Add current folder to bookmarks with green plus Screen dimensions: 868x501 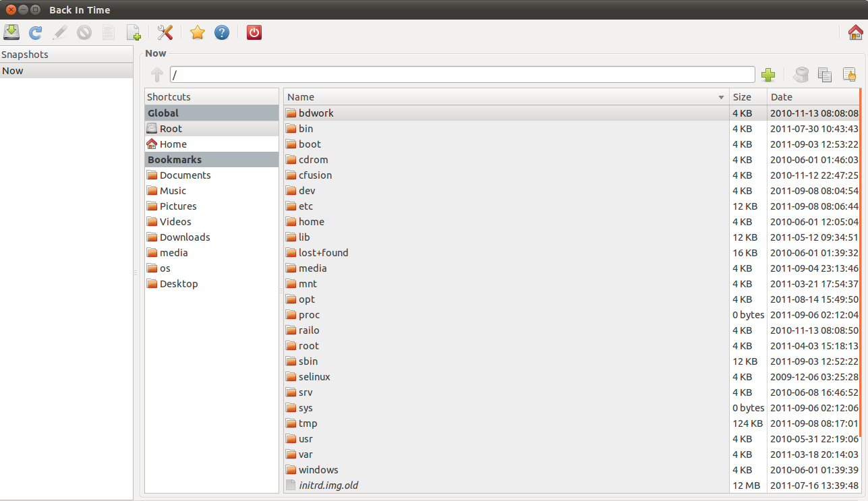point(768,75)
